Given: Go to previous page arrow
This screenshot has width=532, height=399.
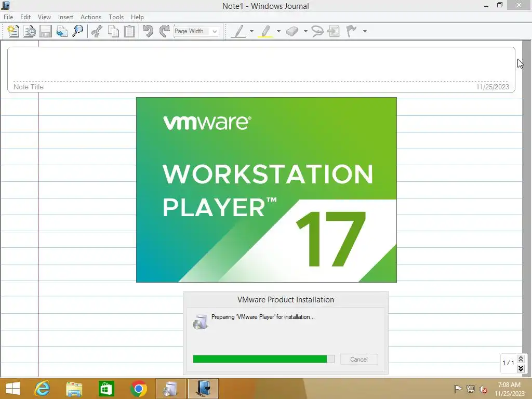Looking at the screenshot, I should pyautogui.click(x=521, y=358).
